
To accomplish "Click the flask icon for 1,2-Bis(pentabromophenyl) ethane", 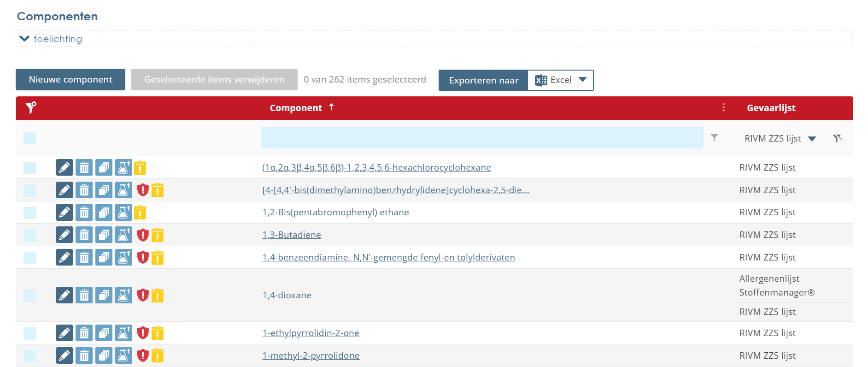I will coord(123,213).
